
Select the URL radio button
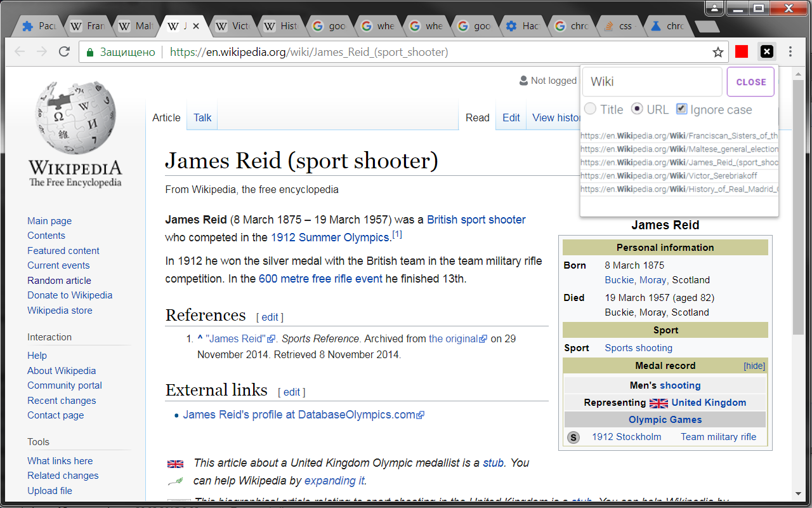click(638, 109)
